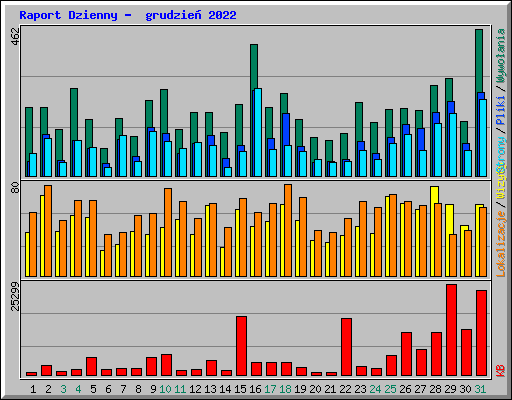512x400 pixels.
Task: Click the cyan pages bar for day 29
Action: tap(453, 145)
